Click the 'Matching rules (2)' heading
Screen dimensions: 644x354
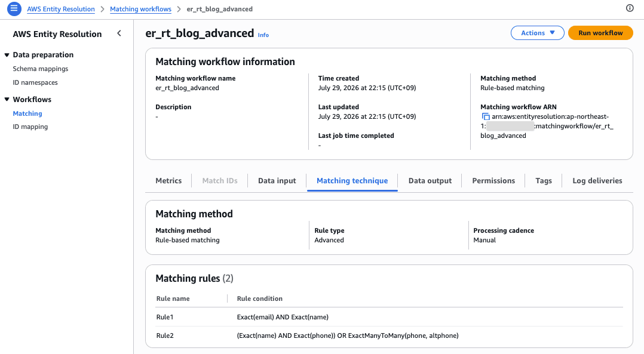(x=194, y=279)
